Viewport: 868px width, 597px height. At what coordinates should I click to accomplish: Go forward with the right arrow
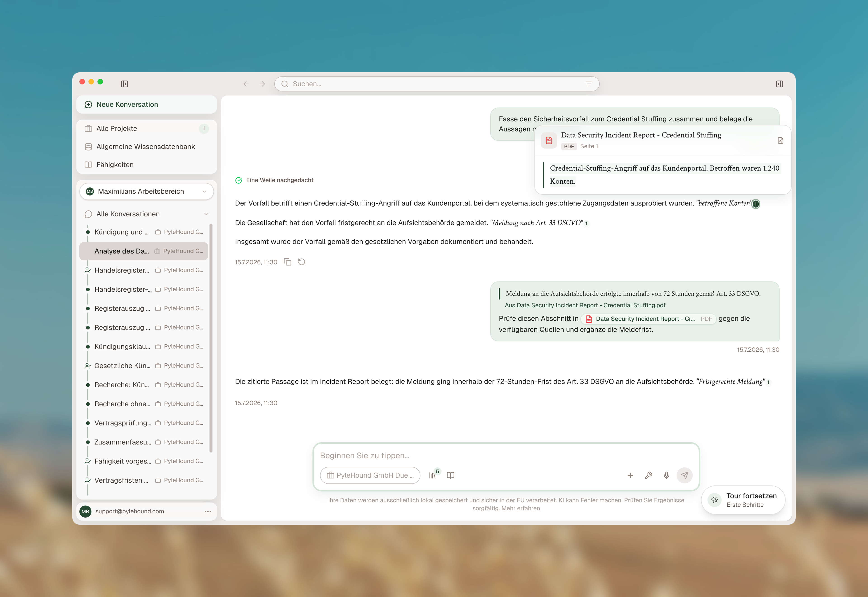(x=262, y=84)
